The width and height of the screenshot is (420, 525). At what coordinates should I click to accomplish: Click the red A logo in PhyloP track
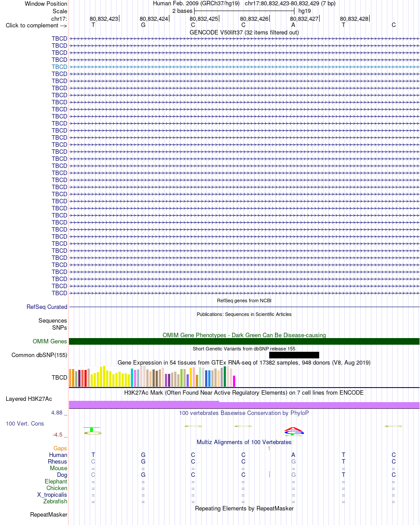(x=294, y=430)
